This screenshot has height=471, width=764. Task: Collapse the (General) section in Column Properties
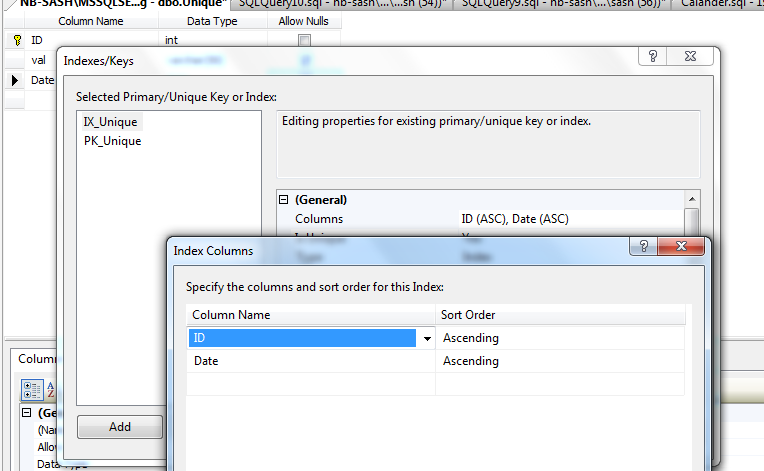click(27, 413)
